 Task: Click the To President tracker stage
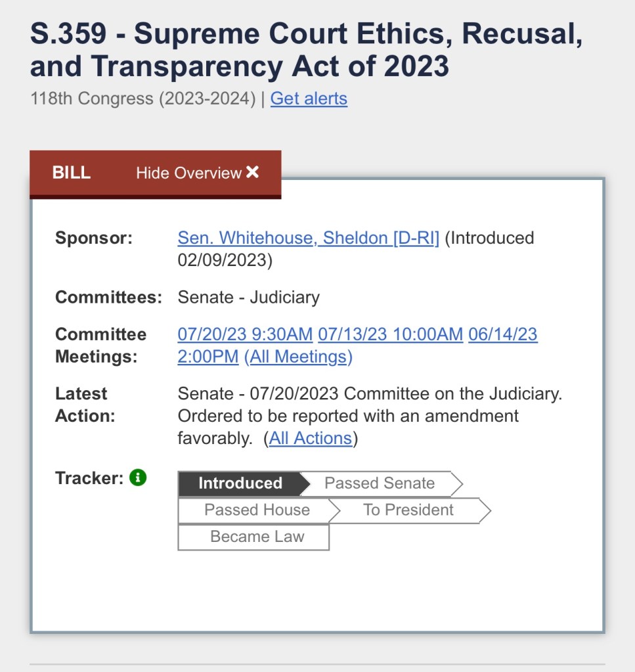pos(408,510)
